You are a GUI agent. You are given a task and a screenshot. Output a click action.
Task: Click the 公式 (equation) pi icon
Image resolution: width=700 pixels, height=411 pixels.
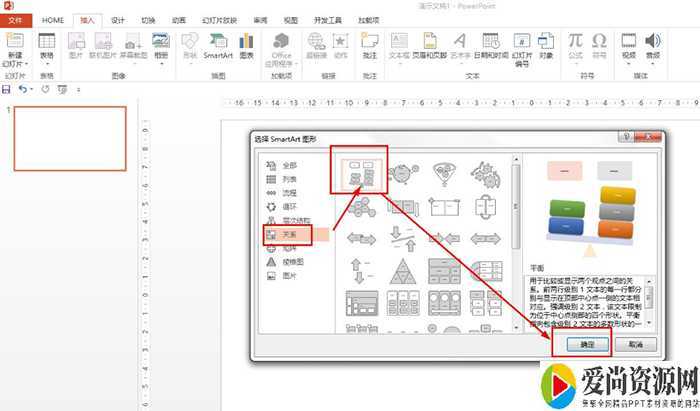pos(576,45)
